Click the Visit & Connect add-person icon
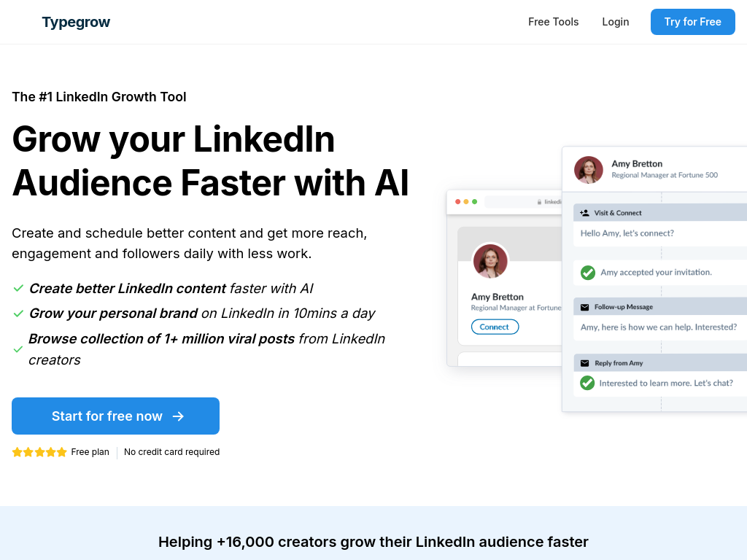Image resolution: width=747 pixels, height=560 pixels. 584,213
